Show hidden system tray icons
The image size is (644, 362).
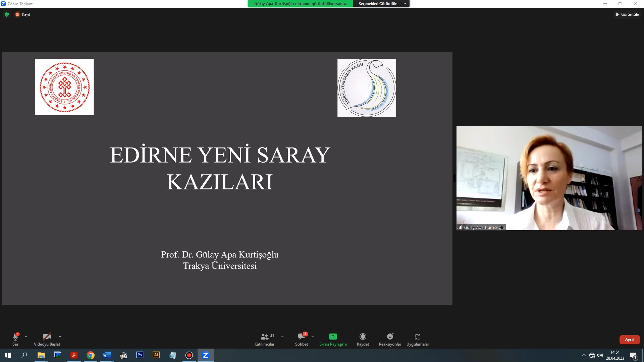584,355
